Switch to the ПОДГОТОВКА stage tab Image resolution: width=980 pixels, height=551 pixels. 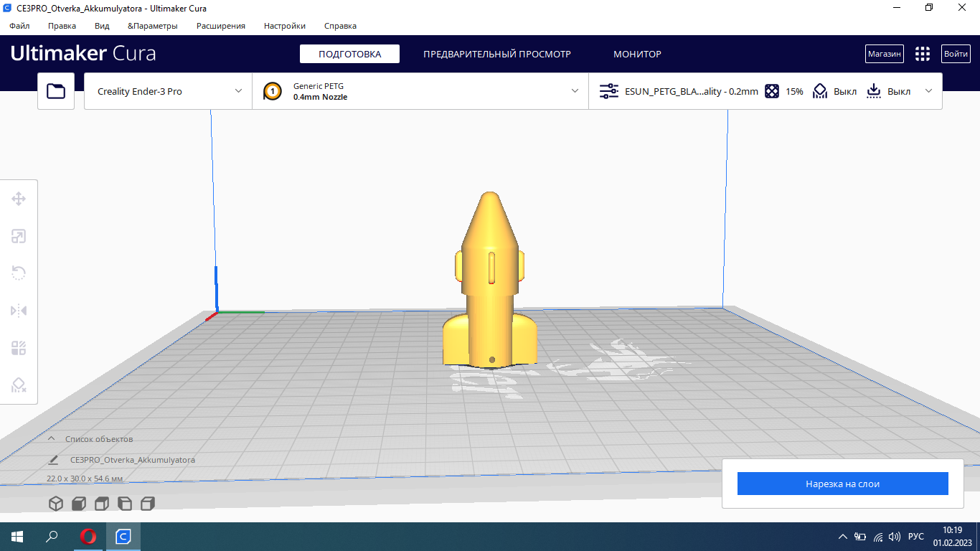(x=349, y=54)
